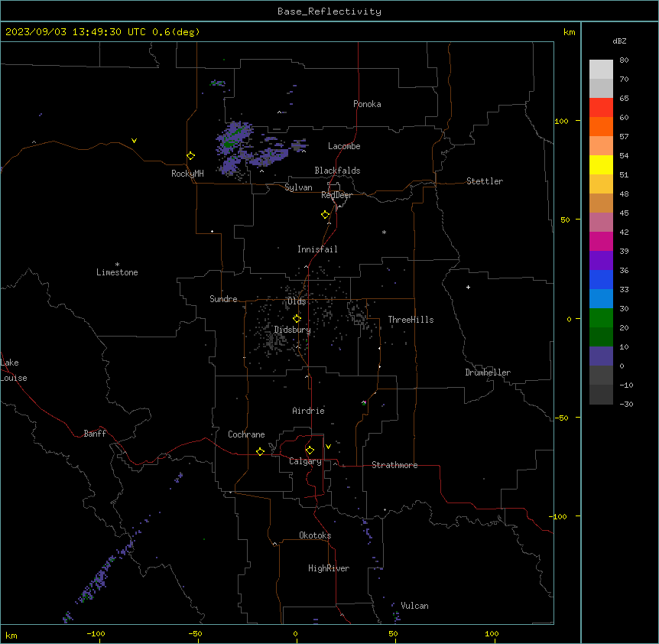Click the magenta 42 dBZ legend swatch
Screen dimensions: 659x644
click(601, 241)
